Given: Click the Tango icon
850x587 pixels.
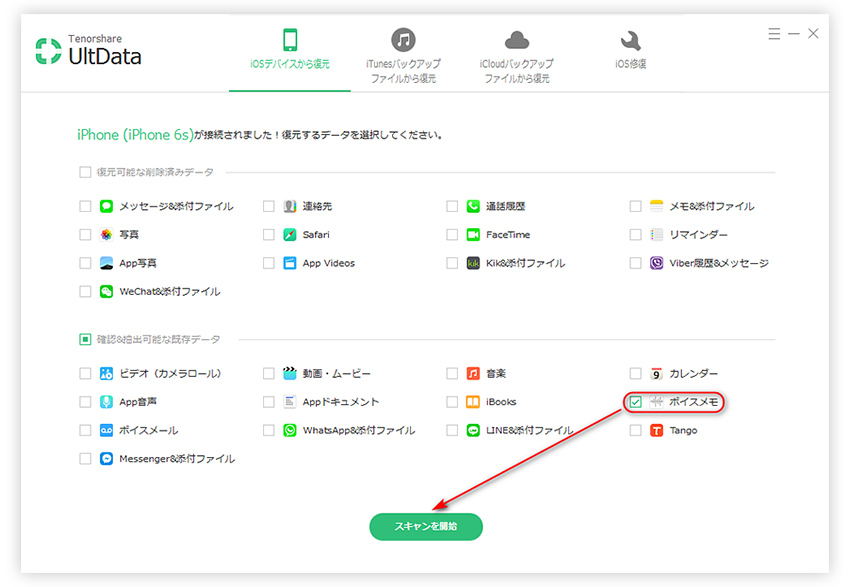Looking at the screenshot, I should click(x=656, y=430).
